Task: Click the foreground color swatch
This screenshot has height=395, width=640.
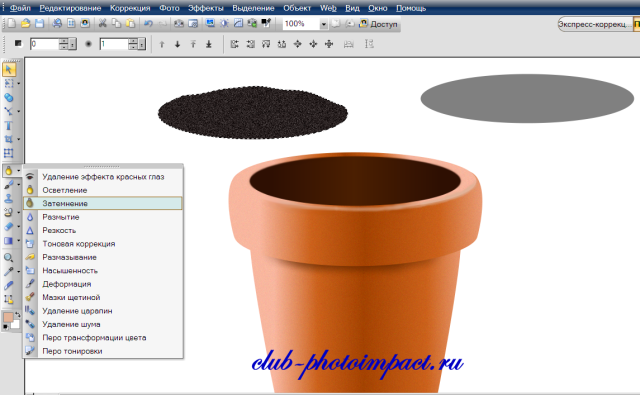Action: click(x=8, y=317)
